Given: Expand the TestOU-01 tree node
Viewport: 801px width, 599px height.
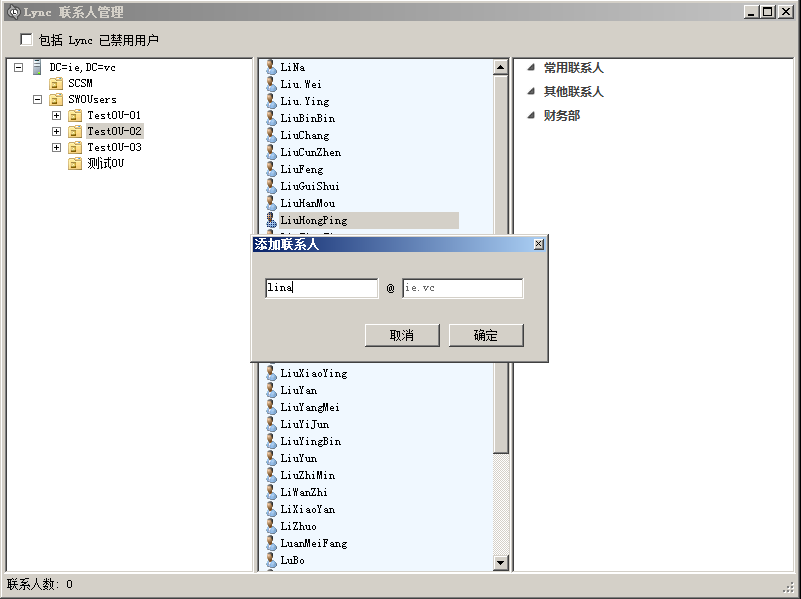Looking at the screenshot, I should point(56,116).
